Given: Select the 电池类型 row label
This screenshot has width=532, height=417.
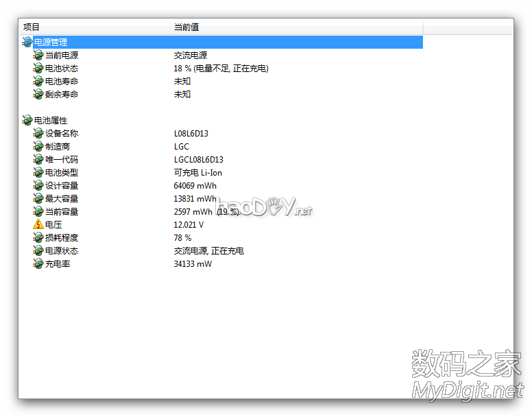Looking at the screenshot, I should point(62,173).
